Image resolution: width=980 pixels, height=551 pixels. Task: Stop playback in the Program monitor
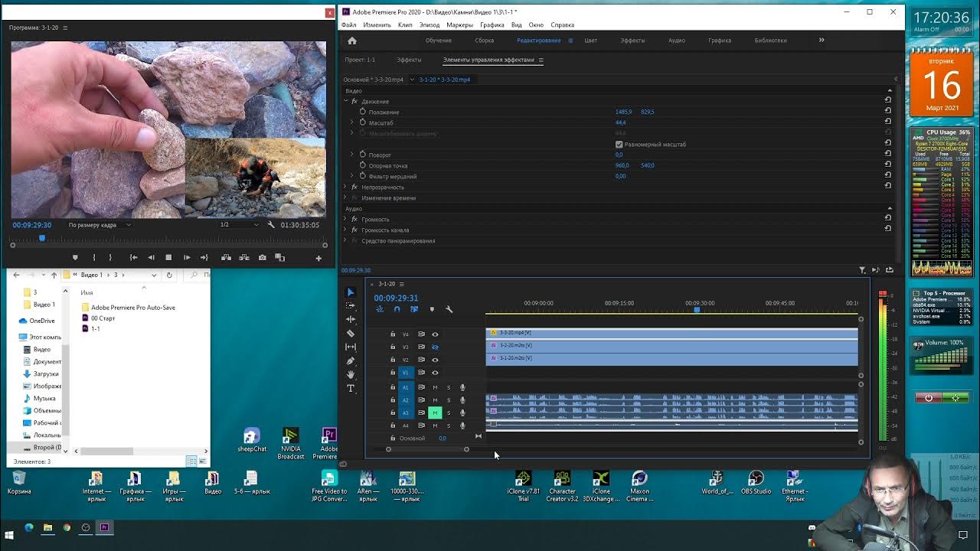(x=168, y=258)
